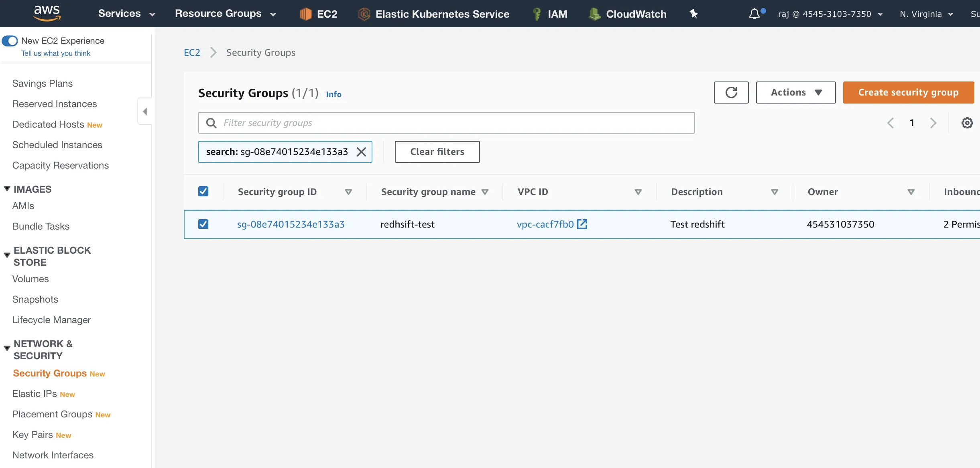This screenshot has width=980, height=468.
Task: Open table preferences gear
Action: [967, 123]
